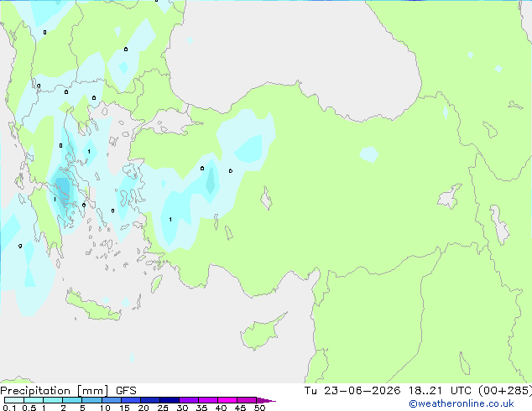Click the '15' legend scale value
The width and height of the screenshot is (532, 411).
coord(124,408)
